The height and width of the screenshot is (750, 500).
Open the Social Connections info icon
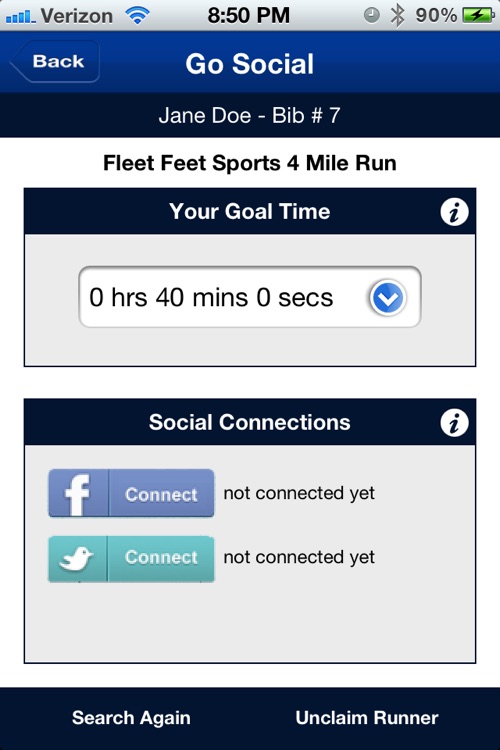point(454,423)
